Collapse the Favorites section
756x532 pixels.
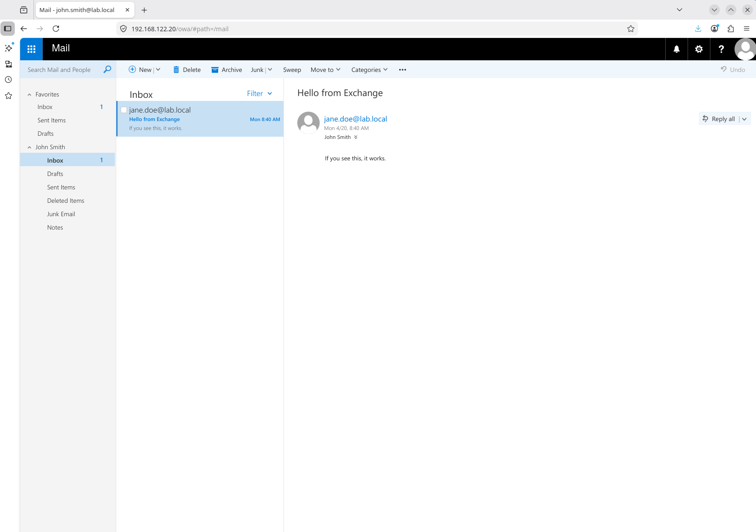29,94
